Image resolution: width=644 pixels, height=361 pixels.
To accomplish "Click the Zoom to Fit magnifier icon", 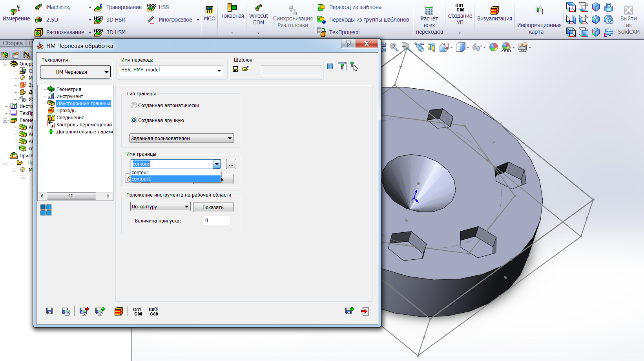I will pyautogui.click(x=394, y=47).
